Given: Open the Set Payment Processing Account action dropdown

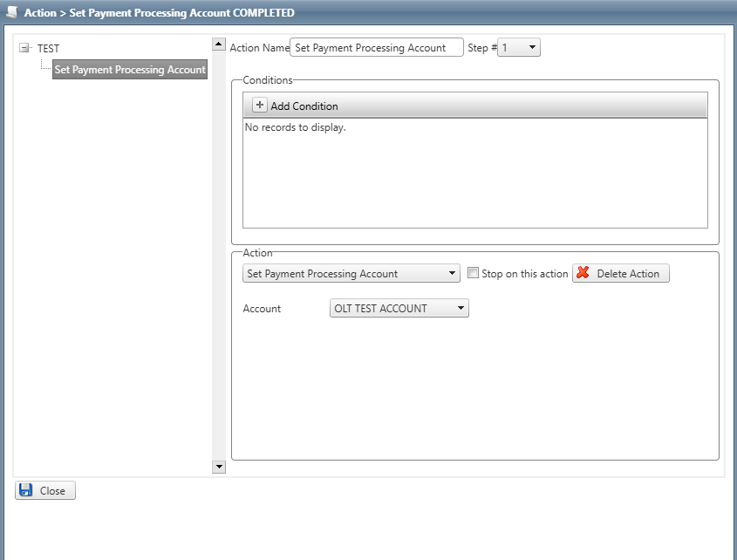Looking at the screenshot, I should pyautogui.click(x=452, y=273).
